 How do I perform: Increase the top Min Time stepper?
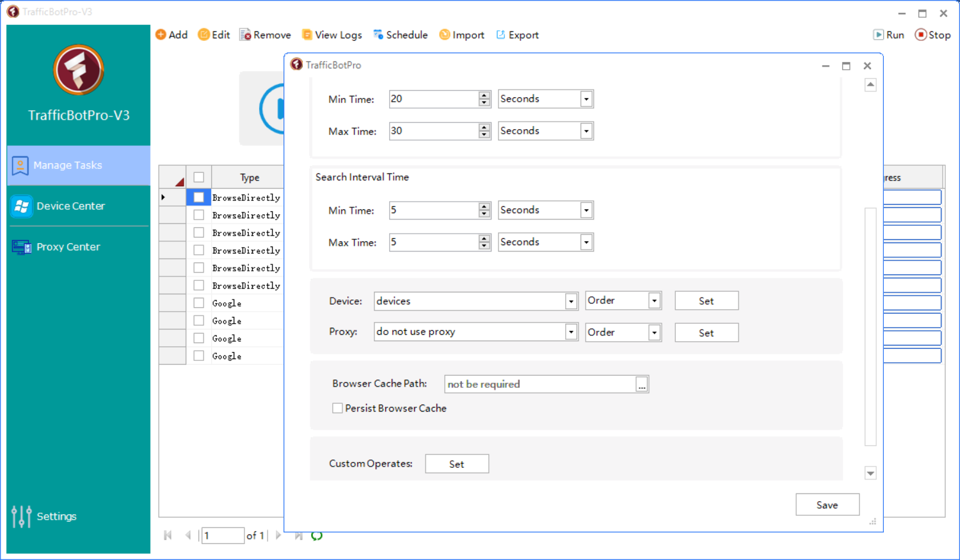484,95
